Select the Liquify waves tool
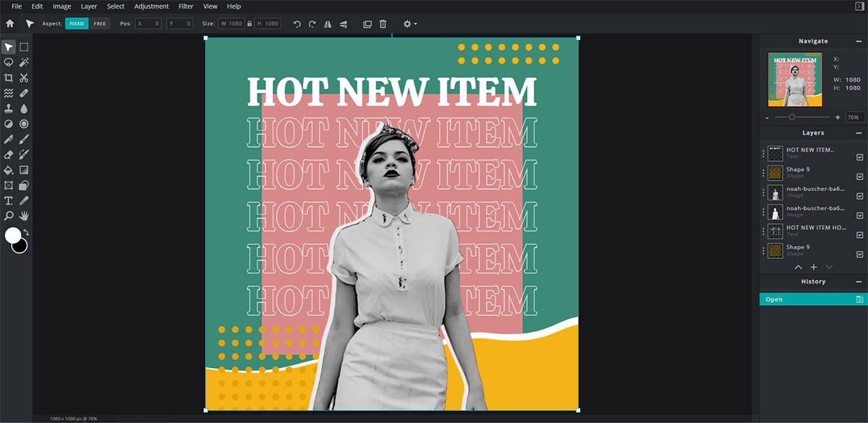Viewport: 868px width, 423px height. click(x=9, y=93)
